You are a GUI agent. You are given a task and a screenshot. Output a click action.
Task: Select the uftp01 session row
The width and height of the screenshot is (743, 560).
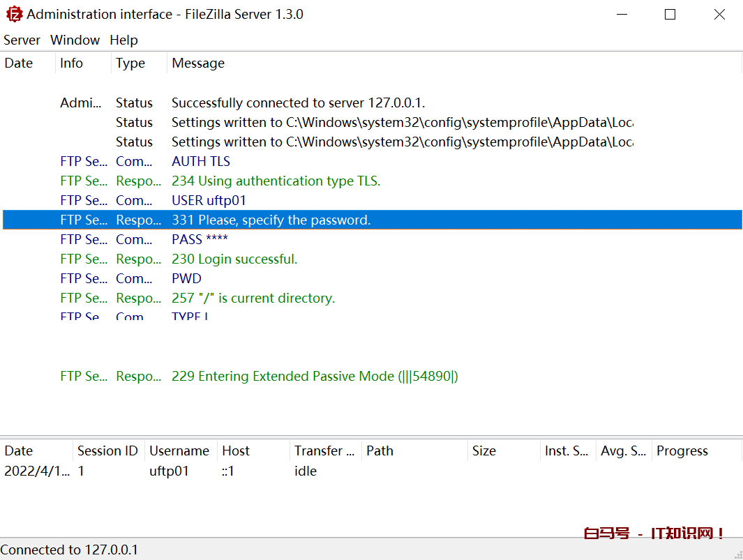coord(169,471)
